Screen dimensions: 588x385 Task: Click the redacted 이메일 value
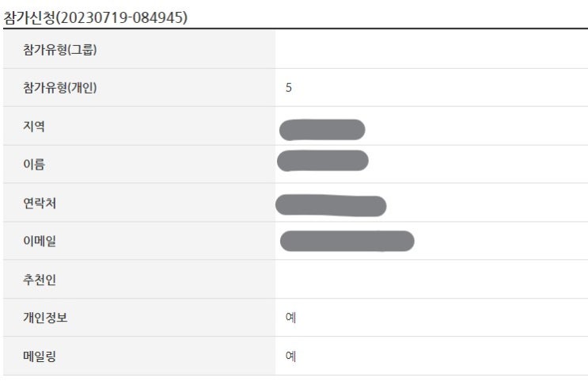[347, 241]
